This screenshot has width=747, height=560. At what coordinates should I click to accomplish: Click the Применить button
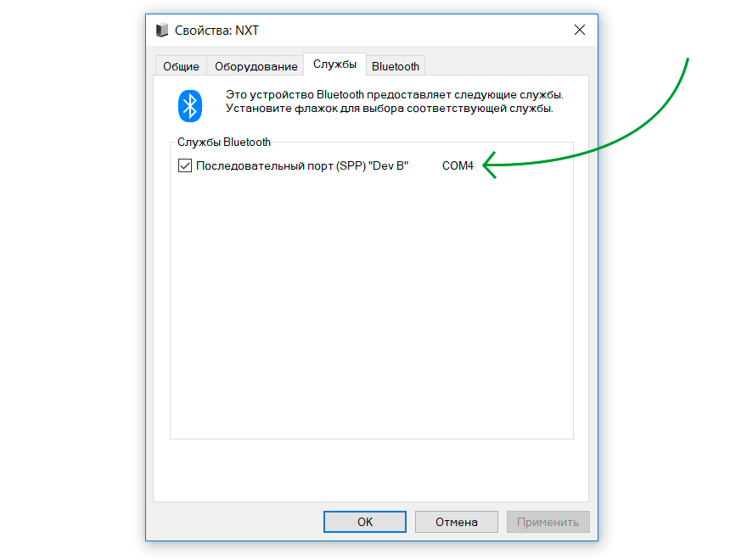548,522
